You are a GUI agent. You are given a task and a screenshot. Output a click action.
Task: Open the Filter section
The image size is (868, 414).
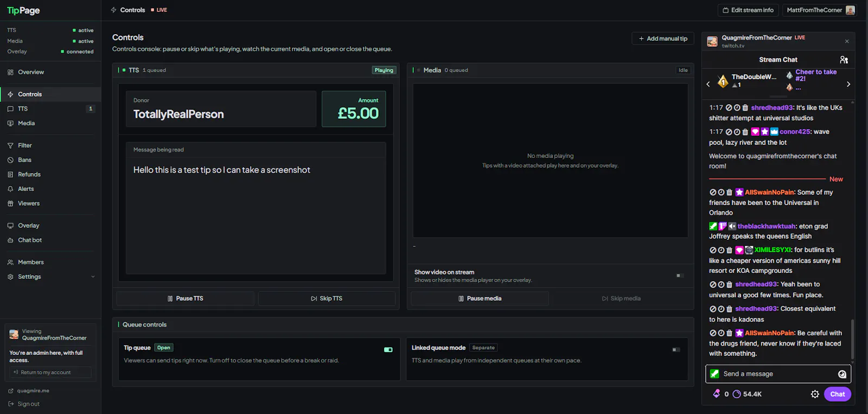pyautogui.click(x=50, y=145)
